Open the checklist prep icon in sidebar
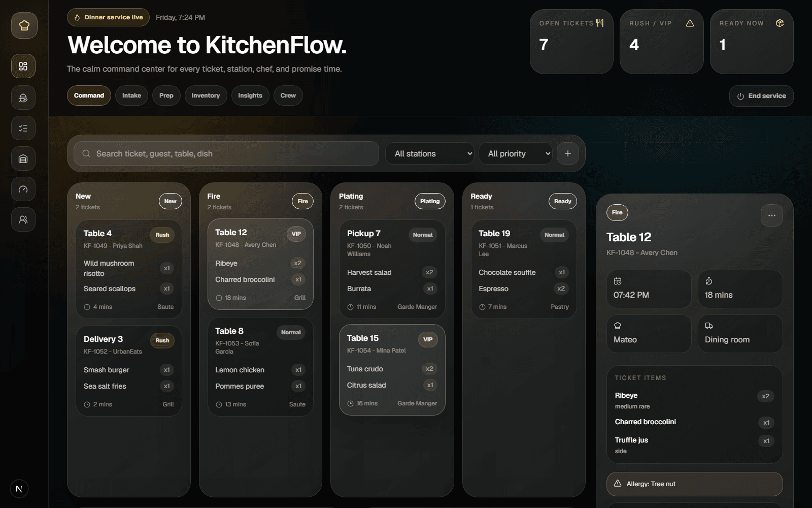The height and width of the screenshot is (508, 812). 23,128
